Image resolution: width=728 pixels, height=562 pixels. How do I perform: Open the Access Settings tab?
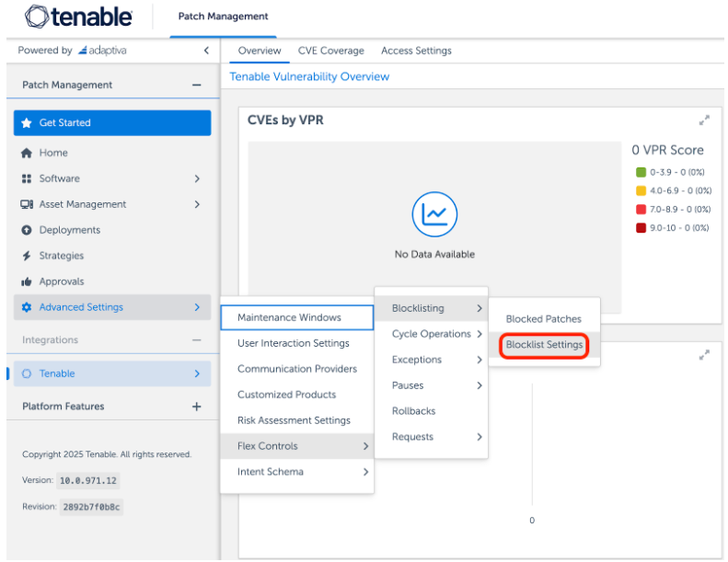[x=416, y=51]
